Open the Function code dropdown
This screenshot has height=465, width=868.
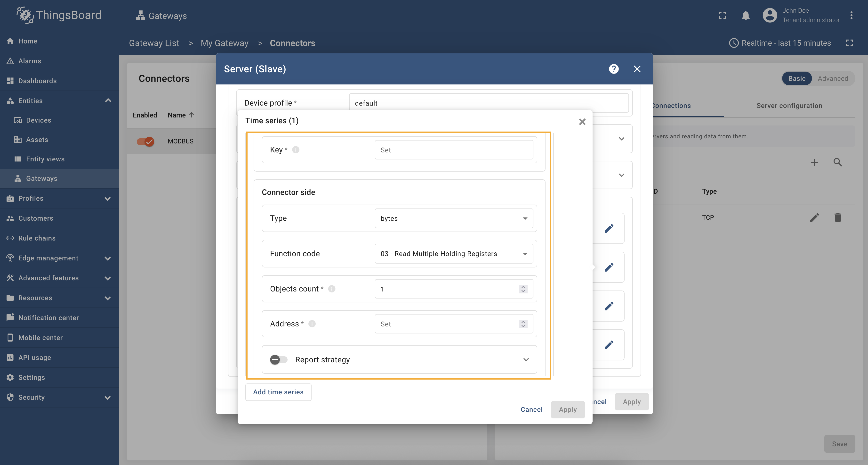pyautogui.click(x=454, y=254)
